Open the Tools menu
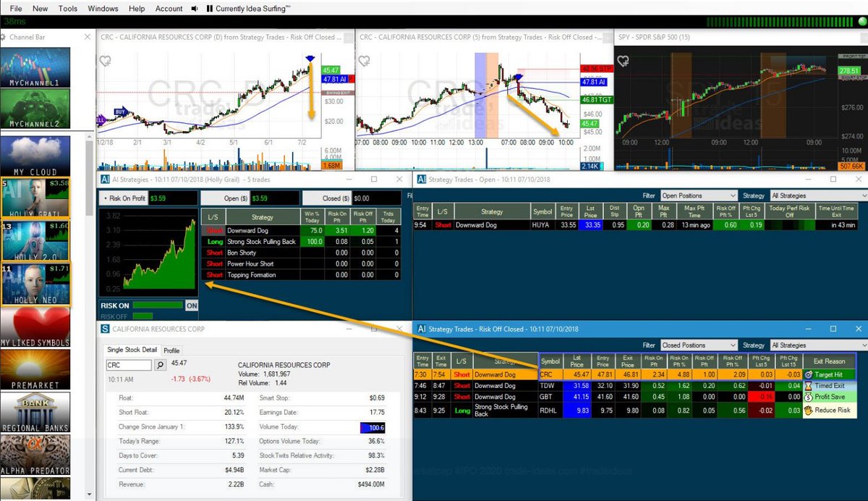 (68, 9)
